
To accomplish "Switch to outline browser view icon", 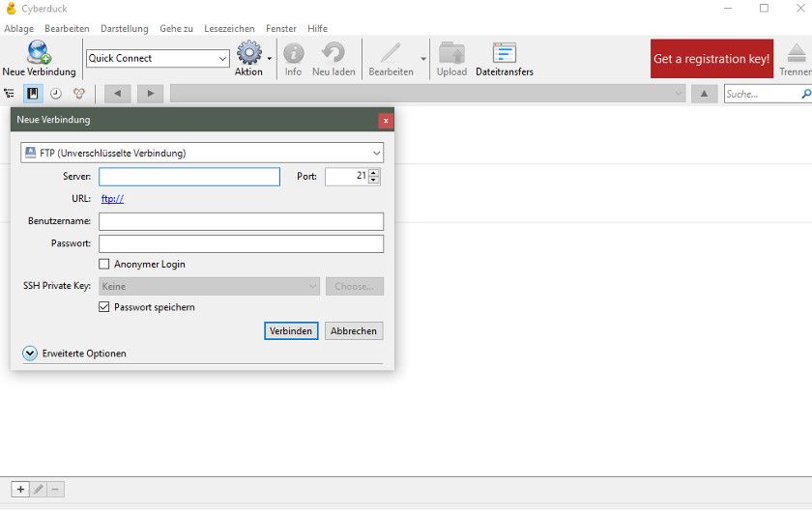I will click(x=10, y=94).
